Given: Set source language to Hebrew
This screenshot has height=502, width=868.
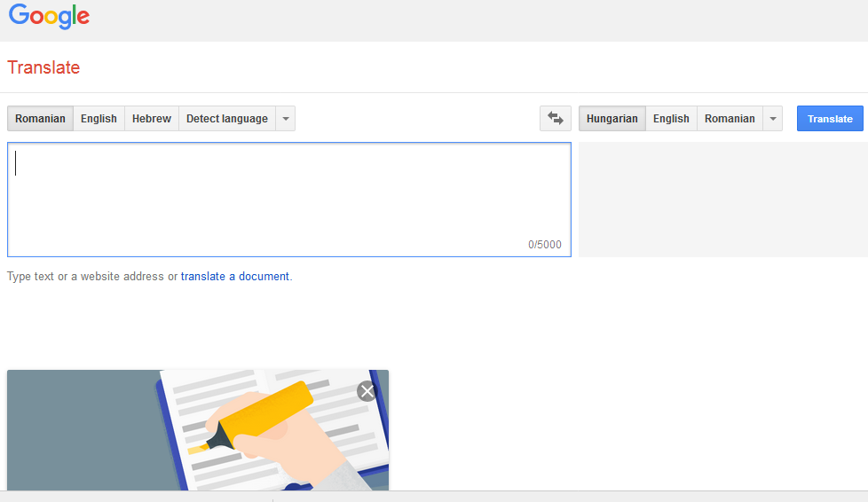Looking at the screenshot, I should (152, 119).
